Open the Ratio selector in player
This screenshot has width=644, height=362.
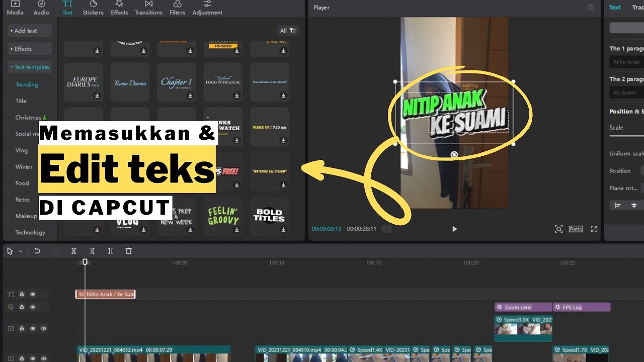576,229
